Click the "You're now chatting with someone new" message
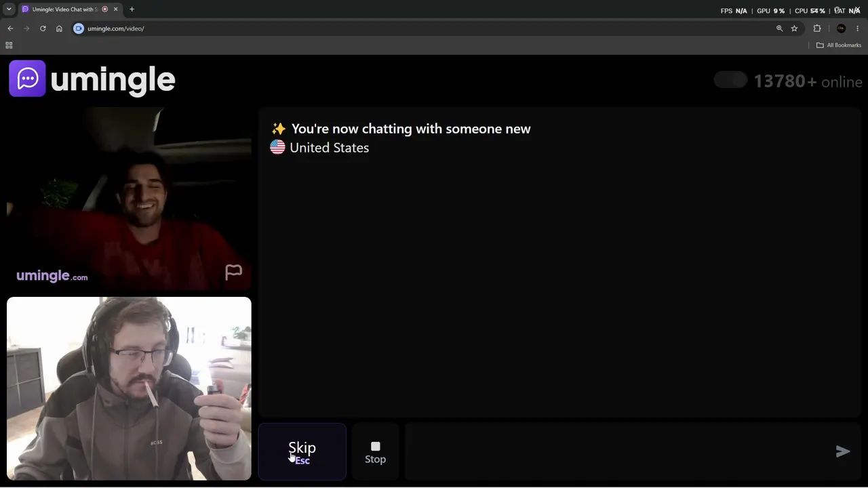 click(x=411, y=129)
